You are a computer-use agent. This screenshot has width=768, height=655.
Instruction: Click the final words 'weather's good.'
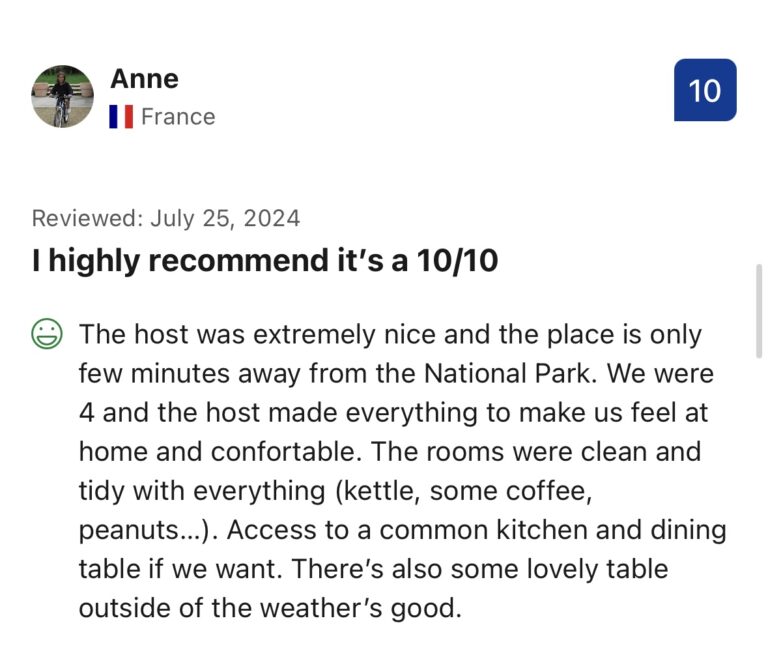coord(401,607)
